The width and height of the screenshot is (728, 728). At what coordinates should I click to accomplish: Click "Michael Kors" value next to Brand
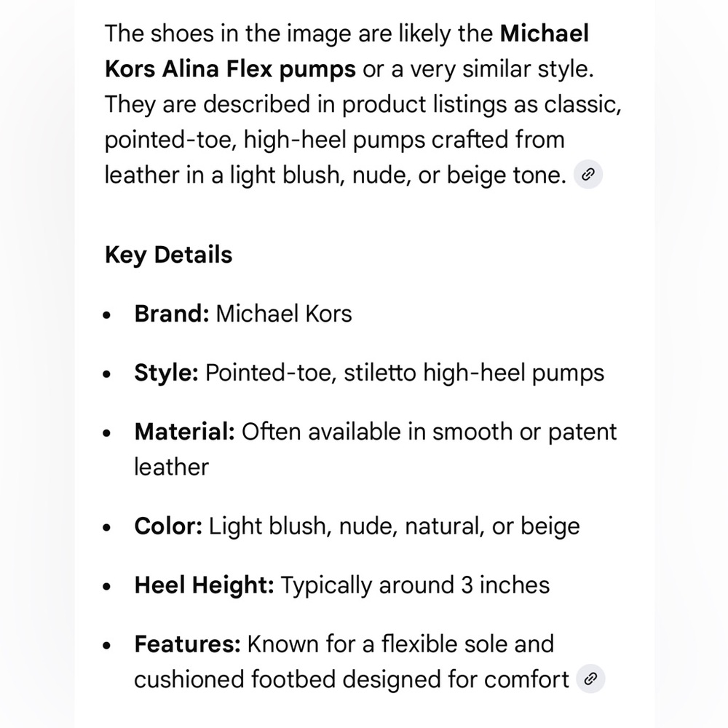284,313
